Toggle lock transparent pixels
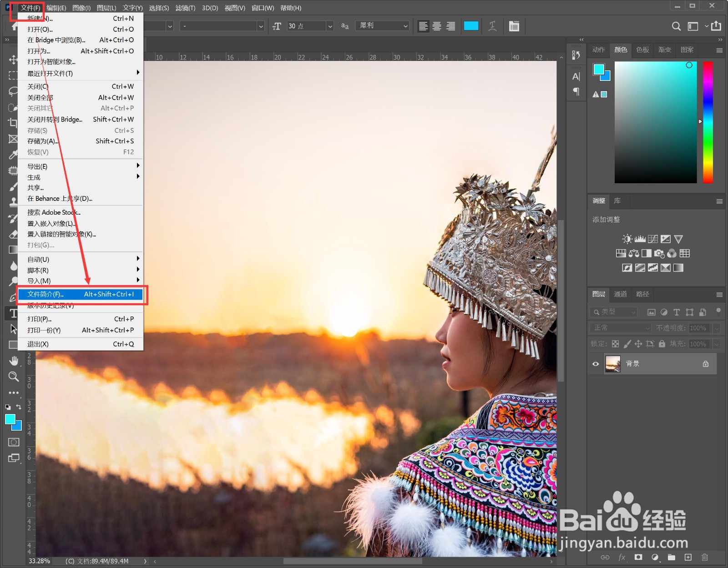Image resolution: width=728 pixels, height=568 pixels. coord(615,344)
